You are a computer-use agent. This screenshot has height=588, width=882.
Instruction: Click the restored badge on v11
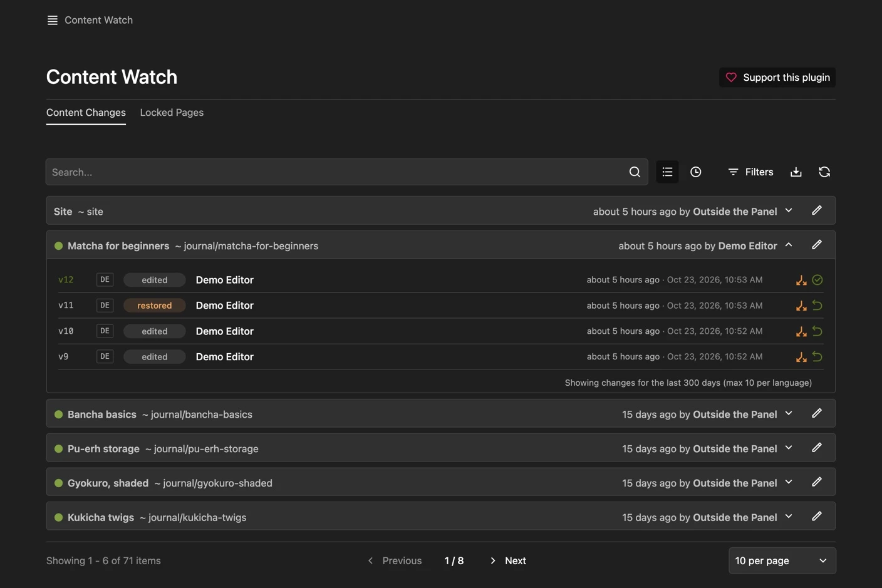click(x=154, y=306)
